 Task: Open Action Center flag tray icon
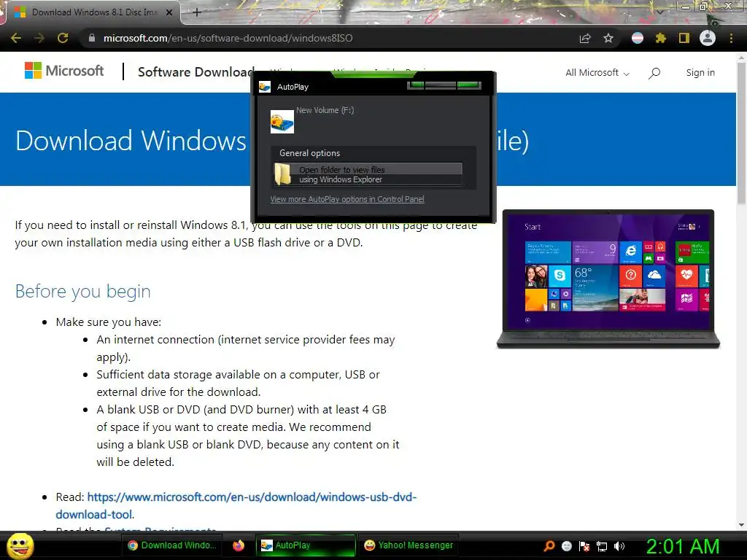pyautogui.click(x=584, y=545)
